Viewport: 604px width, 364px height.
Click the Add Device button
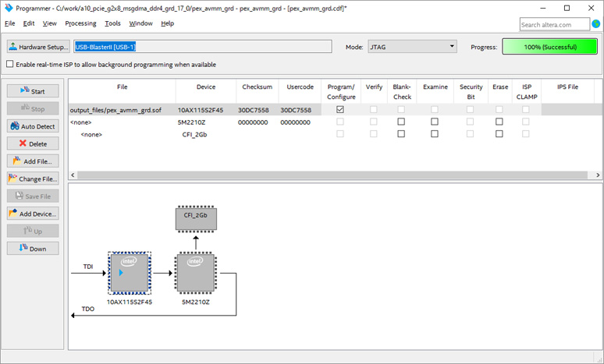[x=33, y=214]
